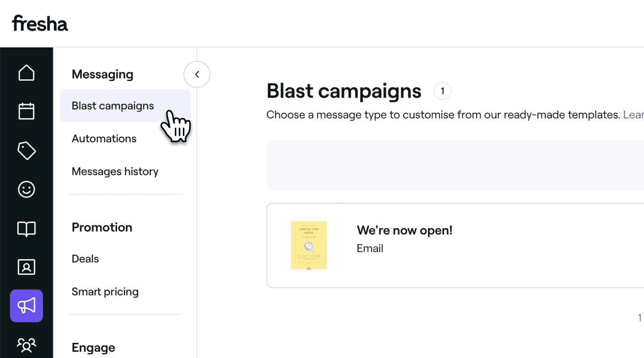Open the Catalogue book icon
The image size is (644, 358).
(x=26, y=229)
